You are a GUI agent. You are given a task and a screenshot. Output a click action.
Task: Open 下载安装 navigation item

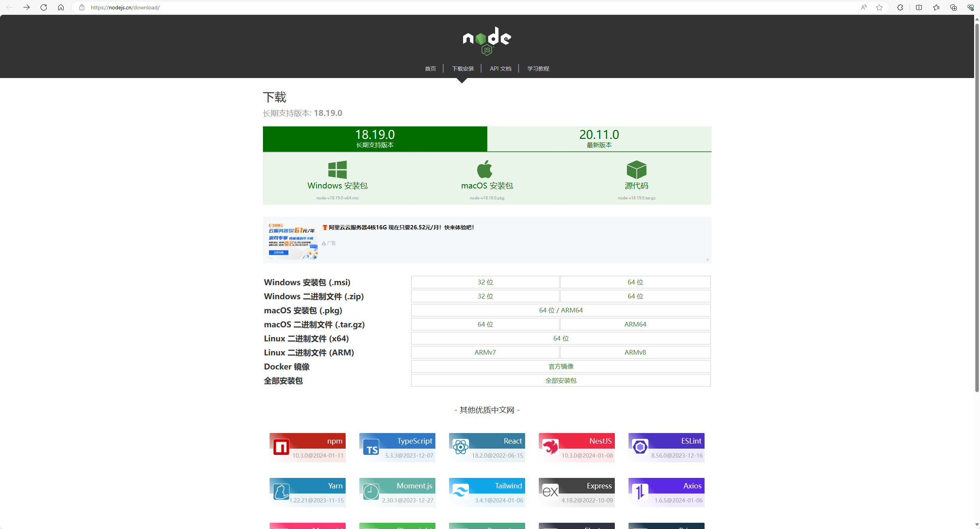click(x=463, y=69)
